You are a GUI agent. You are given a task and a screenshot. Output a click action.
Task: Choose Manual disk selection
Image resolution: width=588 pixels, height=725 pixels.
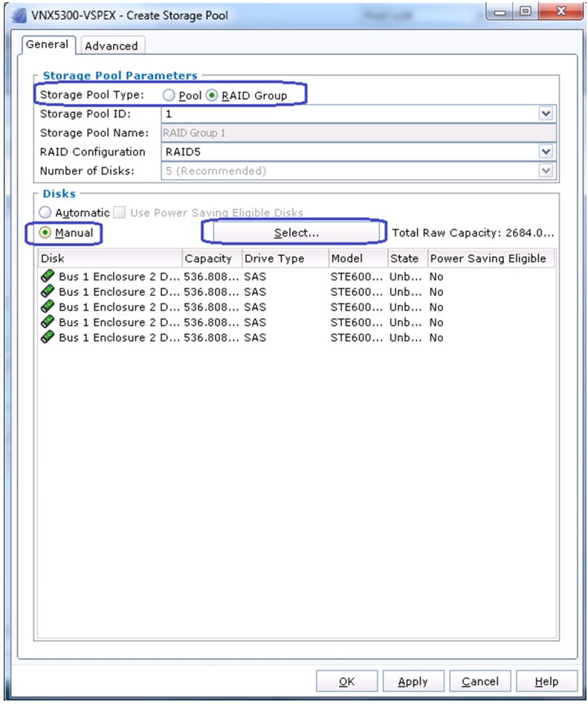45,233
